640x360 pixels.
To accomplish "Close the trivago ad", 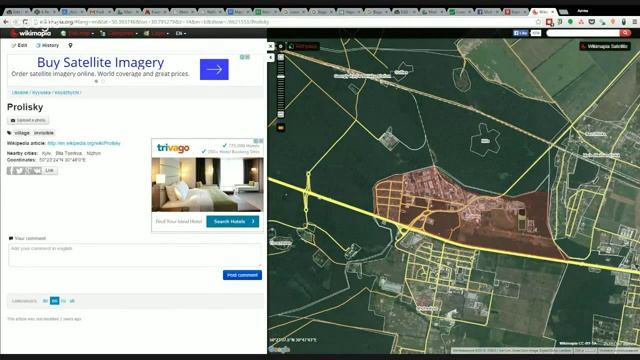I will (x=261, y=141).
